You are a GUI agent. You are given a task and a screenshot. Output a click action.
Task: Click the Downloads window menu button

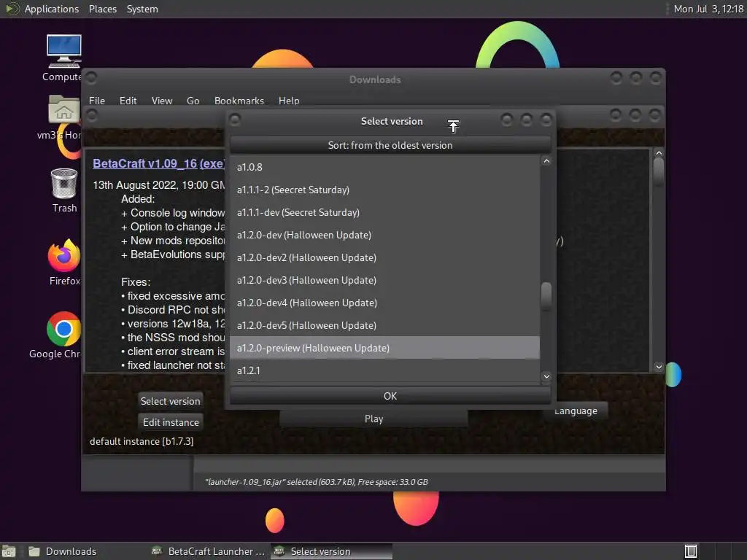pyautogui.click(x=91, y=77)
